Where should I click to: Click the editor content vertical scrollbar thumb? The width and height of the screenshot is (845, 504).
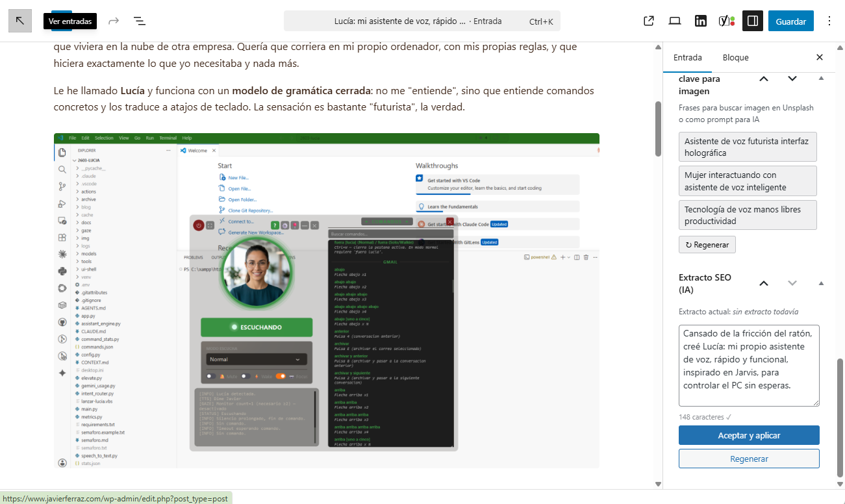pos(658,129)
